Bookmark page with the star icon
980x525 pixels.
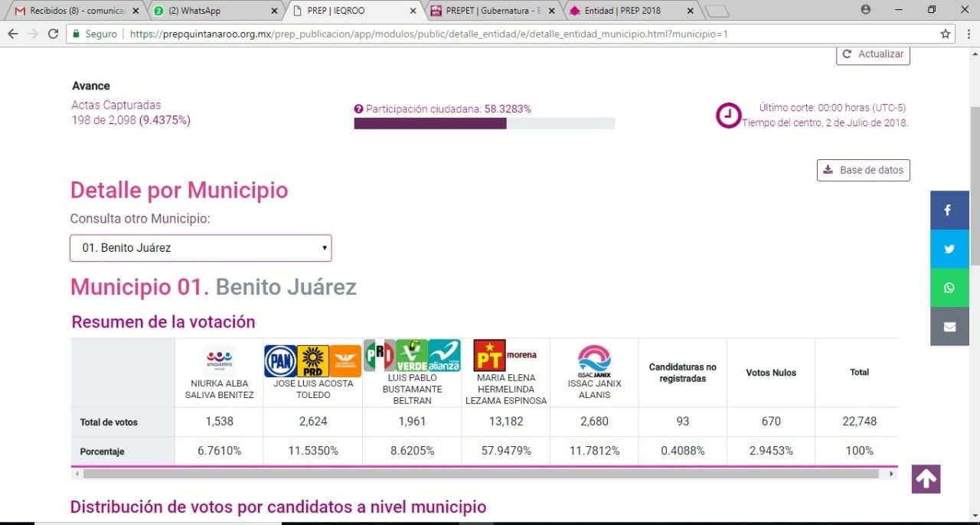946,34
